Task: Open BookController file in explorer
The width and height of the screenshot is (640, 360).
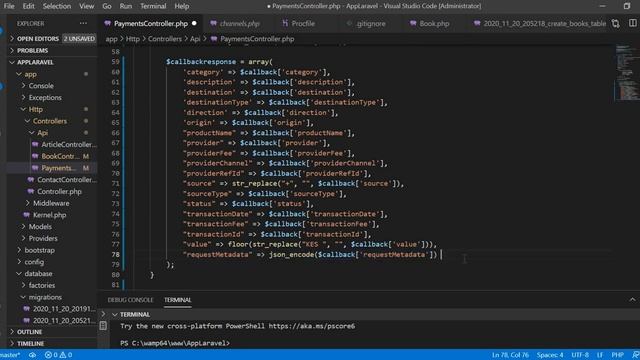Action: [60, 156]
